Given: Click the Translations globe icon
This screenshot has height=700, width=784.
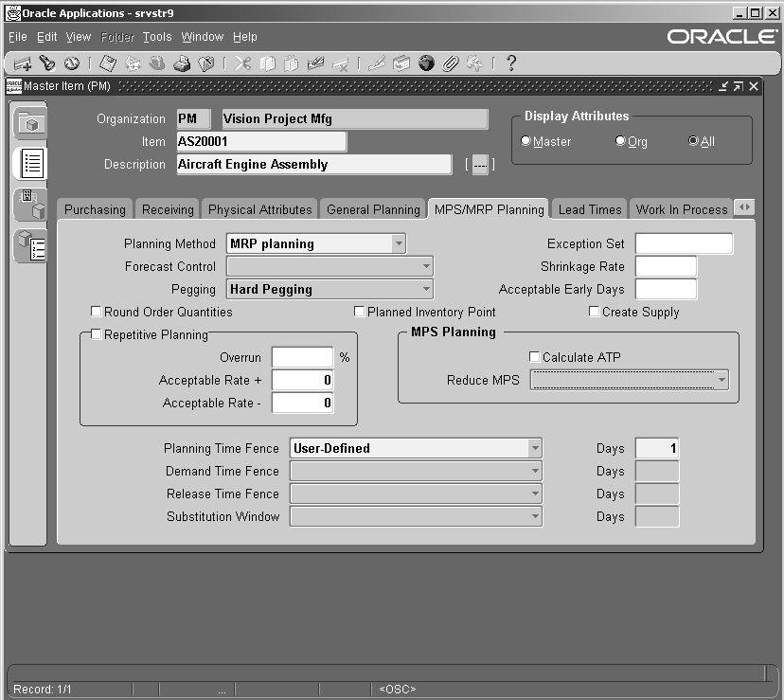Looking at the screenshot, I should (426, 63).
